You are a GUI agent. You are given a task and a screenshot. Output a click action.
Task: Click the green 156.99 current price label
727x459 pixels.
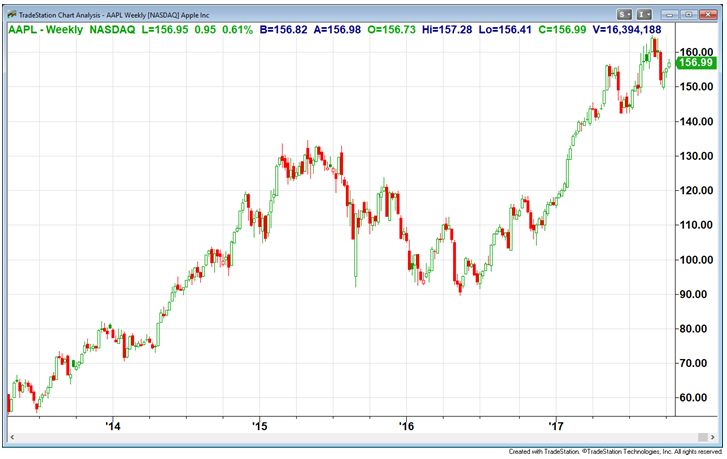point(696,63)
